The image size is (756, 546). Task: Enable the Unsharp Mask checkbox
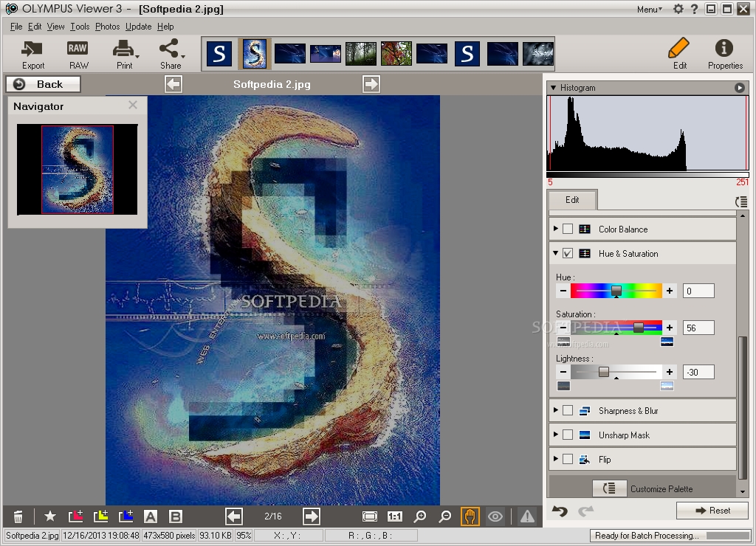(x=568, y=435)
